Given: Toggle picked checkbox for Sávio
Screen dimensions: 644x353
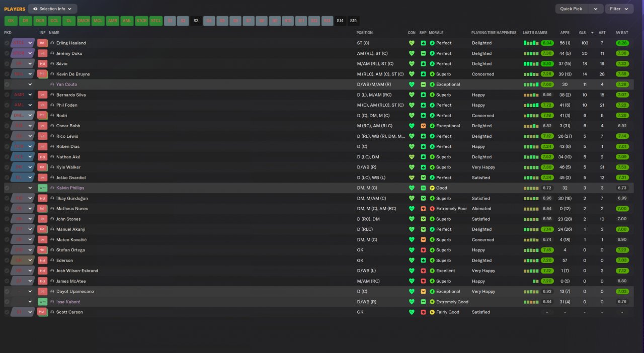Looking at the screenshot, I should pos(7,64).
